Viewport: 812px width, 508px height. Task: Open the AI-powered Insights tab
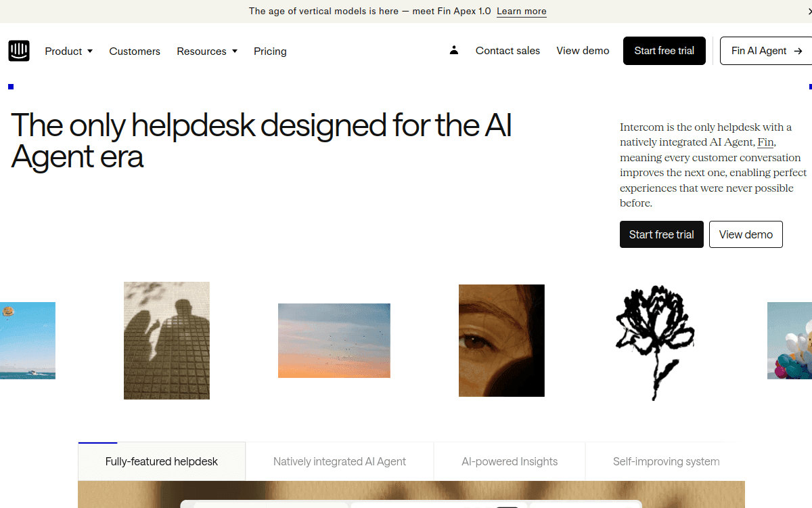click(x=510, y=461)
